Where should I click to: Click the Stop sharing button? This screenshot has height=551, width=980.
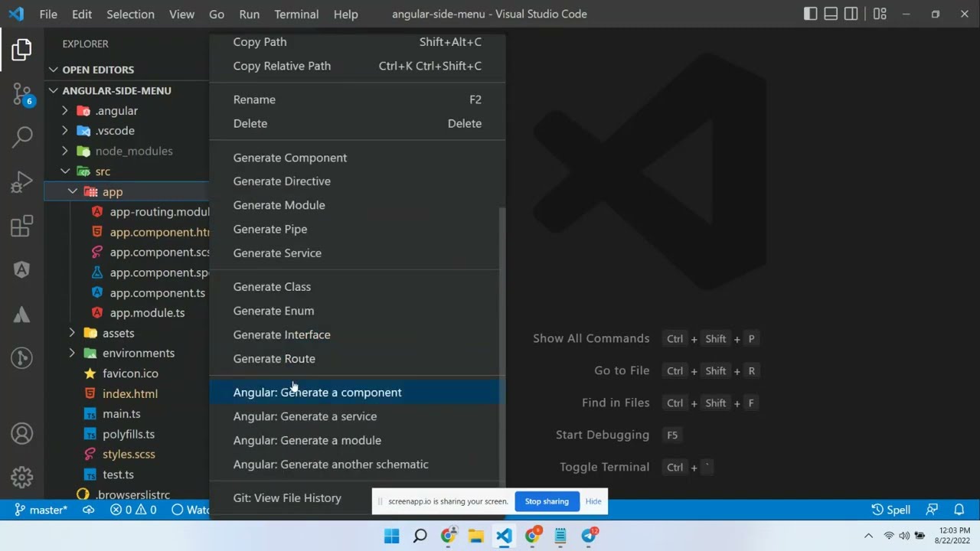pyautogui.click(x=547, y=501)
